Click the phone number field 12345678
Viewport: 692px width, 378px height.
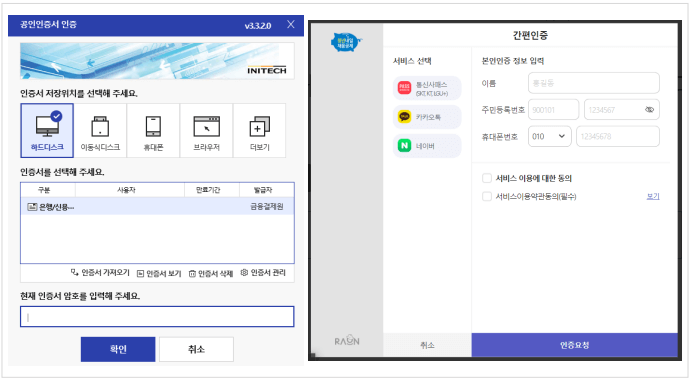pyautogui.click(x=618, y=136)
